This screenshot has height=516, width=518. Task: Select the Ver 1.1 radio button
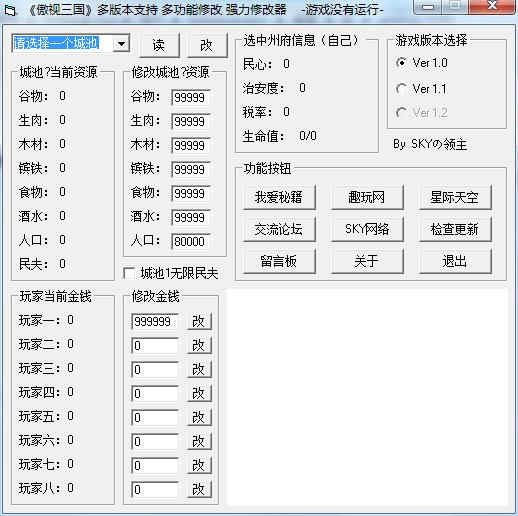(x=401, y=89)
